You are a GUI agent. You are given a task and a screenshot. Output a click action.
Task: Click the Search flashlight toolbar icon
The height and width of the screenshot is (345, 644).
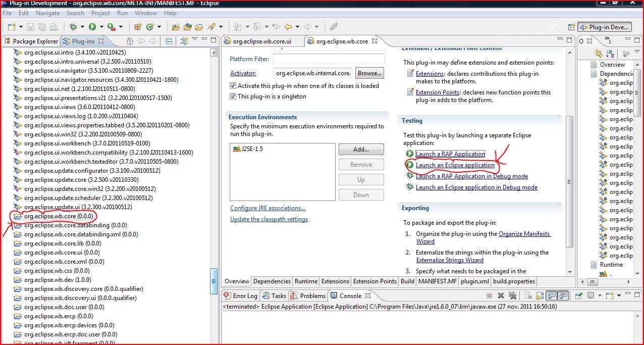click(212, 27)
